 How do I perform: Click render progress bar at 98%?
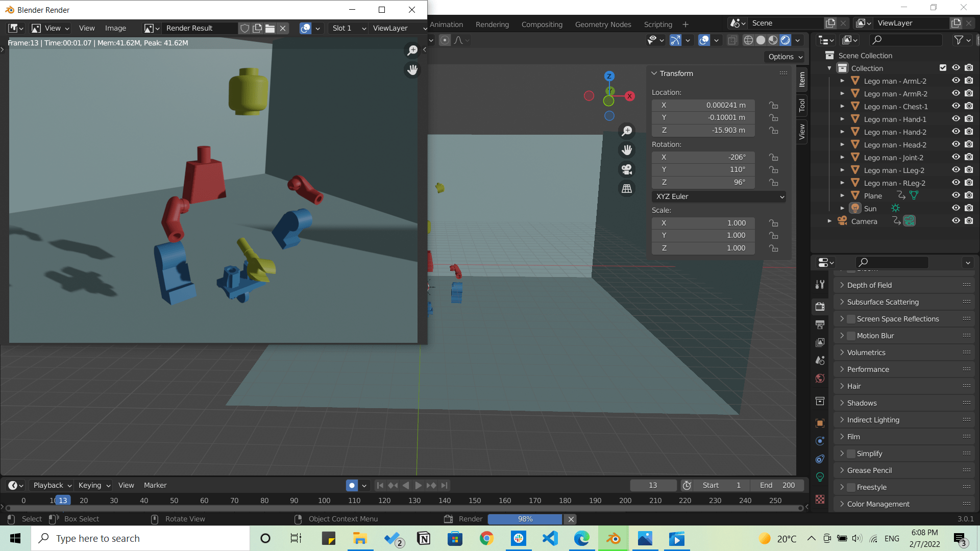pos(525,519)
